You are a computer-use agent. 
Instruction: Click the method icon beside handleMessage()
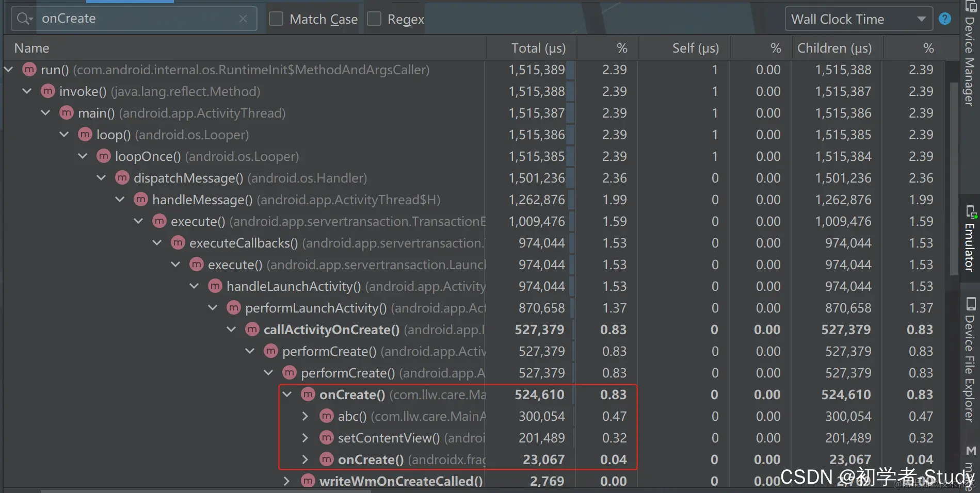pyautogui.click(x=141, y=199)
